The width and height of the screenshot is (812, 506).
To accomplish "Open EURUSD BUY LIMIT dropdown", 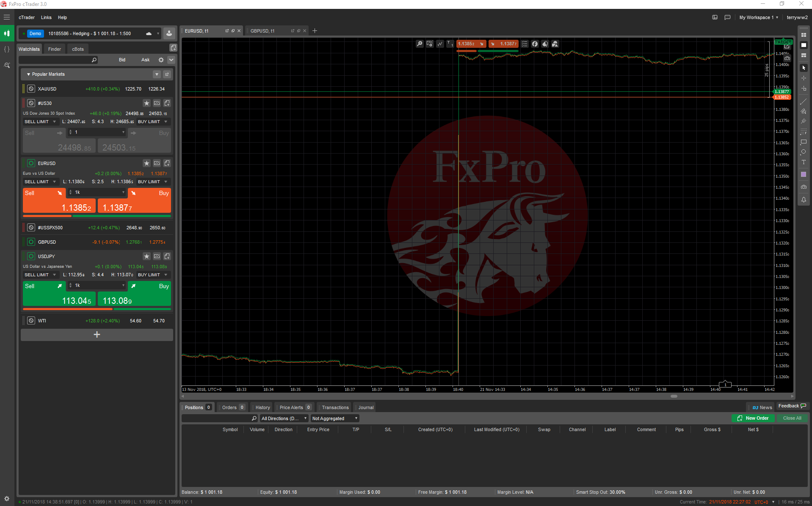I will coord(153,181).
